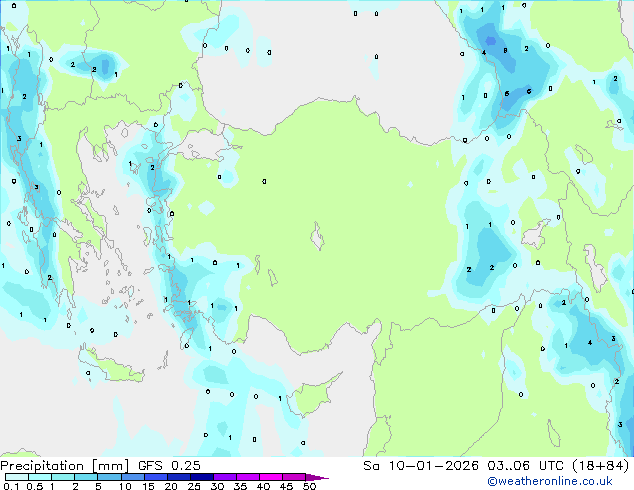634x490 pixels.
Task: Click the legend label '25'
Action: click(x=194, y=486)
